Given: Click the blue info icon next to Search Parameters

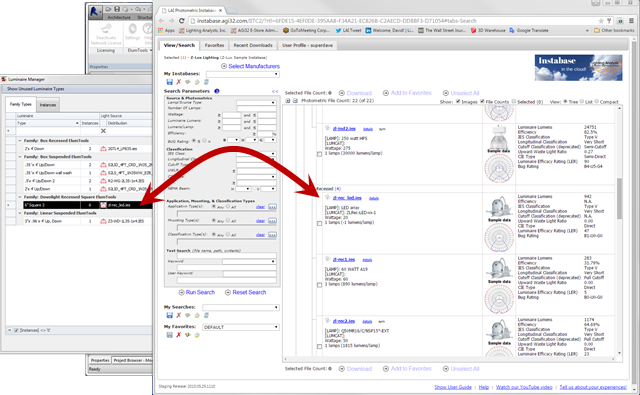Looking at the screenshot, I should [217, 91].
